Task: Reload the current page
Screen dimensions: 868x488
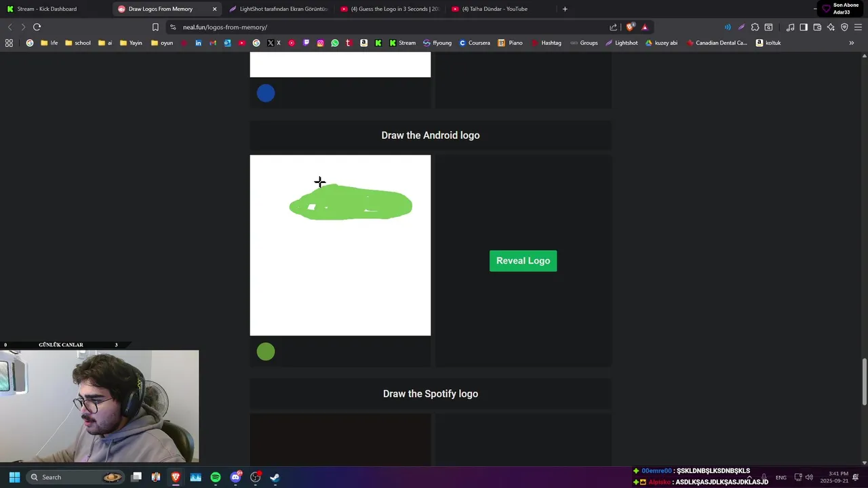Action: [x=37, y=27]
